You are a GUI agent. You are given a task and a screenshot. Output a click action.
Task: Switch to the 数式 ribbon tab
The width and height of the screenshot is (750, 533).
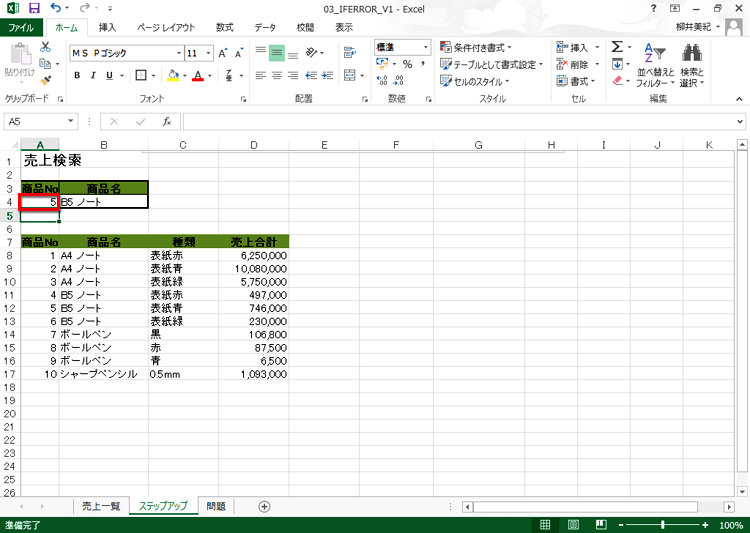coord(224,27)
